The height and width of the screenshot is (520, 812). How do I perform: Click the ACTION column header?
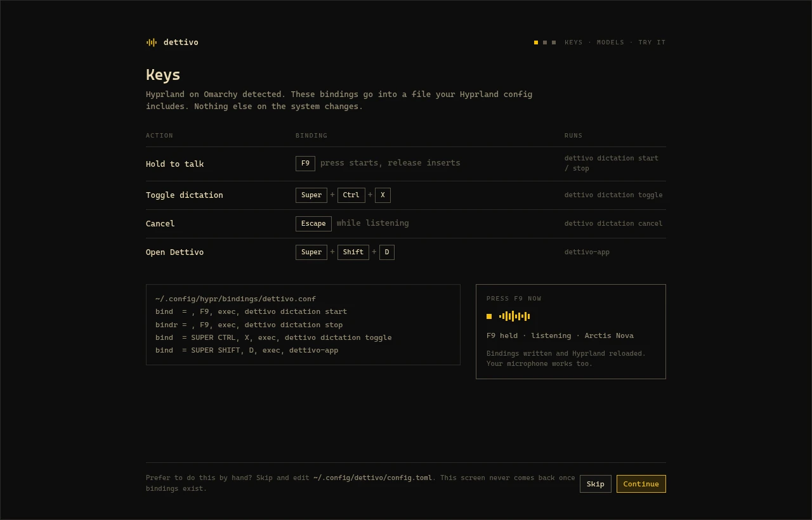click(x=159, y=136)
